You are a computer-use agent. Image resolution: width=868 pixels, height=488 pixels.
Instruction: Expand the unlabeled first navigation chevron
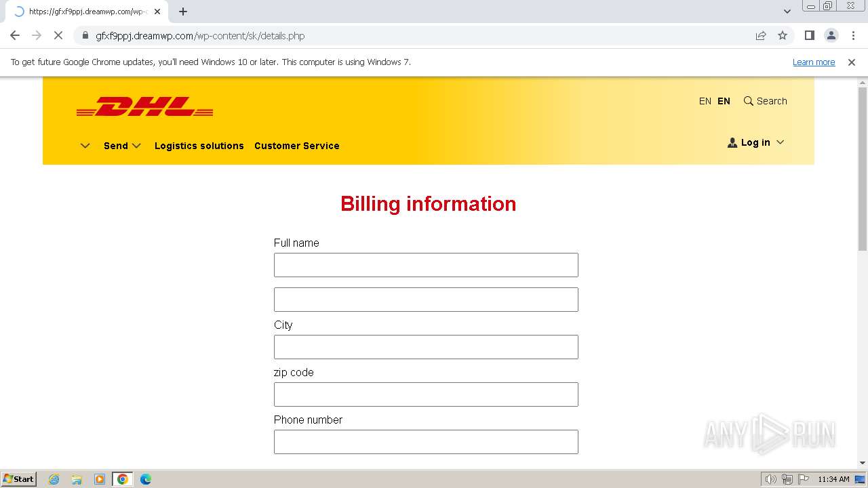(x=85, y=146)
